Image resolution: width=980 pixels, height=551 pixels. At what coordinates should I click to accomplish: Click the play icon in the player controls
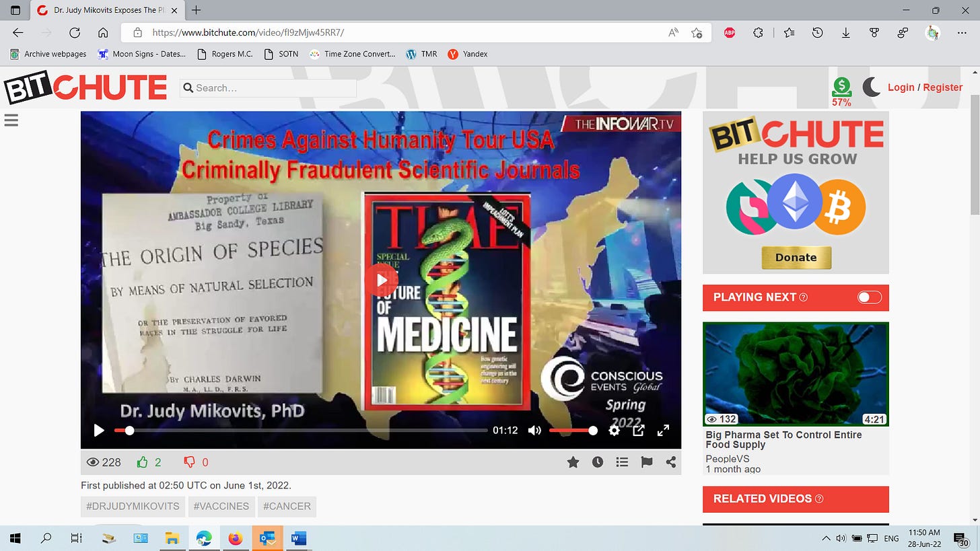coord(99,431)
